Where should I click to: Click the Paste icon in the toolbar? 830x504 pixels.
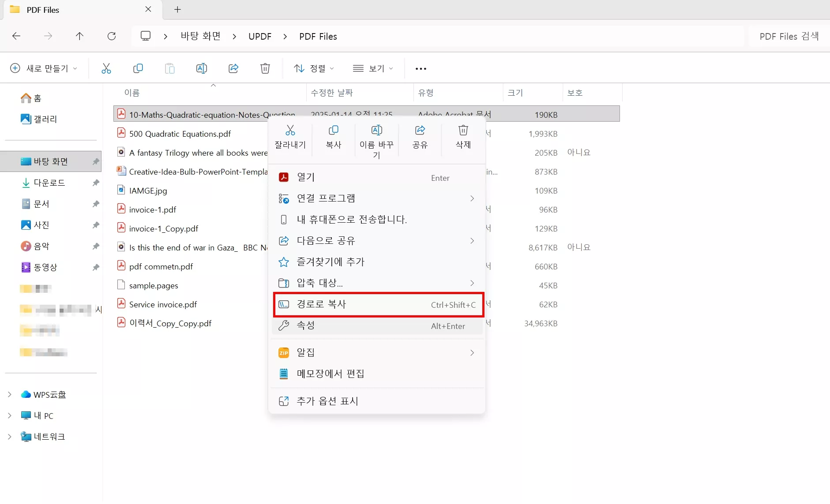click(169, 68)
